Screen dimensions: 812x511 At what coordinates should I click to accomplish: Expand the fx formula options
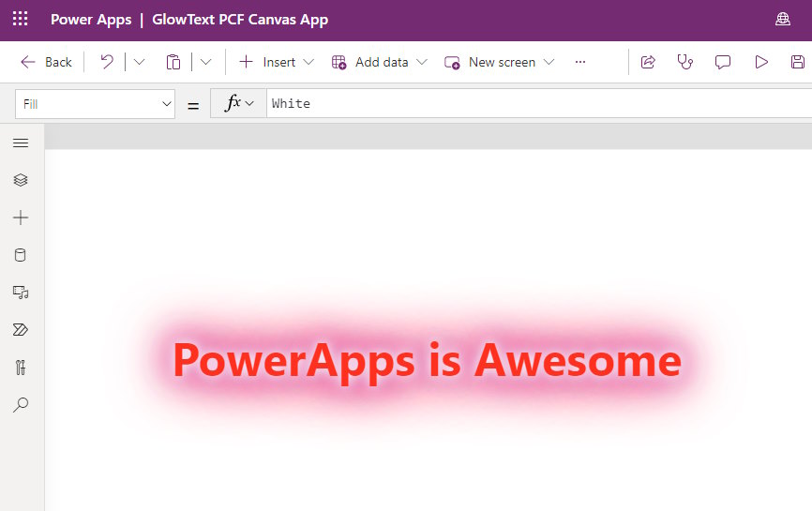pyautogui.click(x=239, y=103)
